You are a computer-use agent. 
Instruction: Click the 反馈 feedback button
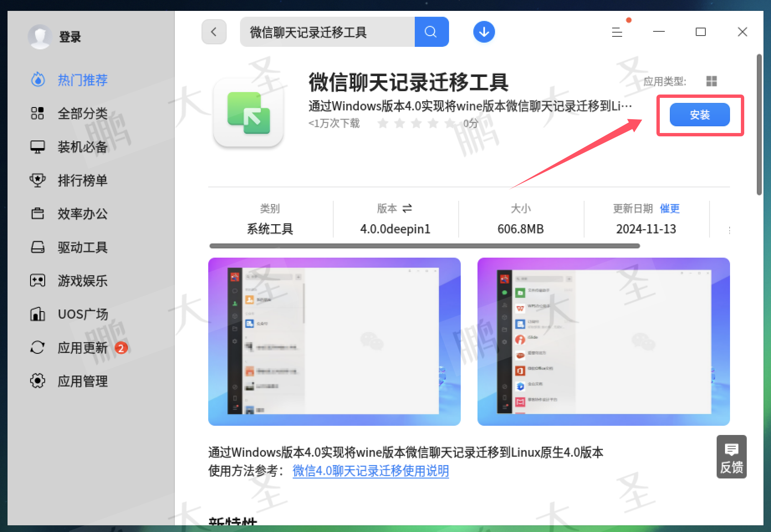click(x=731, y=457)
